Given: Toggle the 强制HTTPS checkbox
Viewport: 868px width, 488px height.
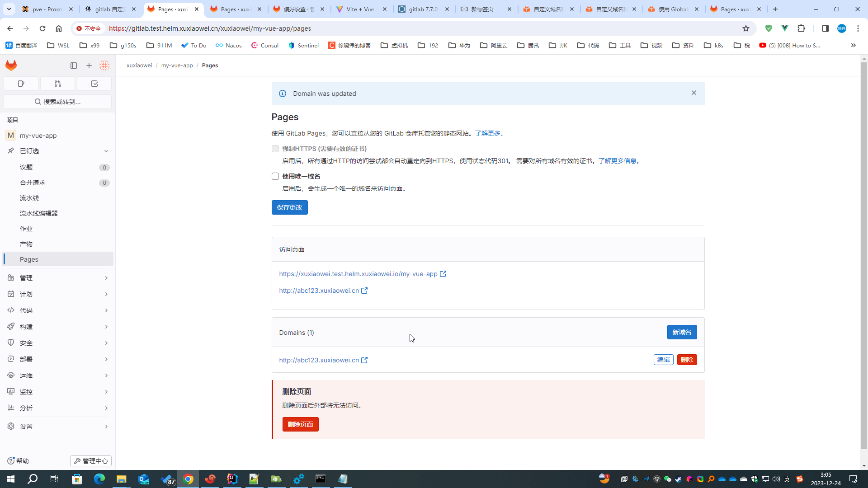Looking at the screenshot, I should click(275, 149).
